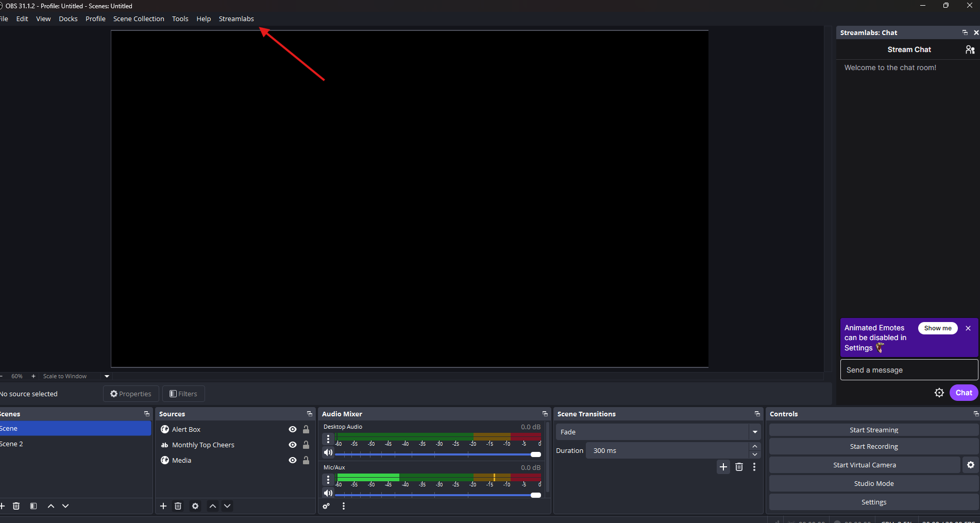Add a new source with the plus icon

pos(163,506)
